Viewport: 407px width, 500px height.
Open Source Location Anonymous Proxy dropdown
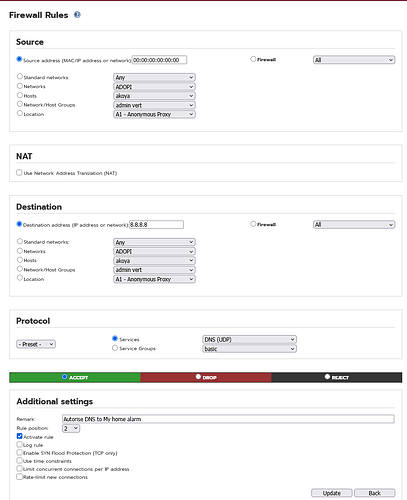coord(154,114)
